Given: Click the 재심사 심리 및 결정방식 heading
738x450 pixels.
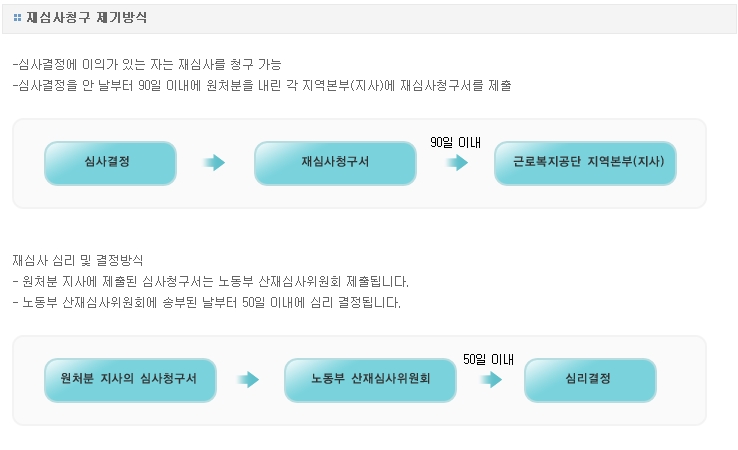Looking at the screenshot, I should click(x=78, y=260).
